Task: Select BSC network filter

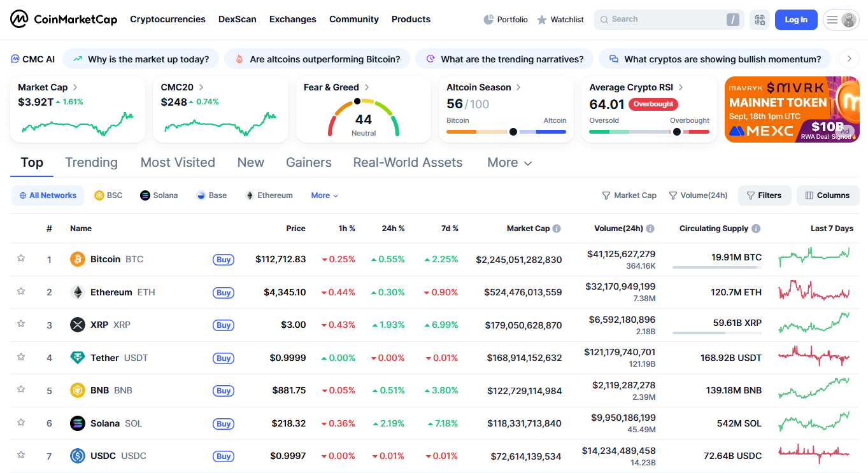Action: tap(108, 195)
